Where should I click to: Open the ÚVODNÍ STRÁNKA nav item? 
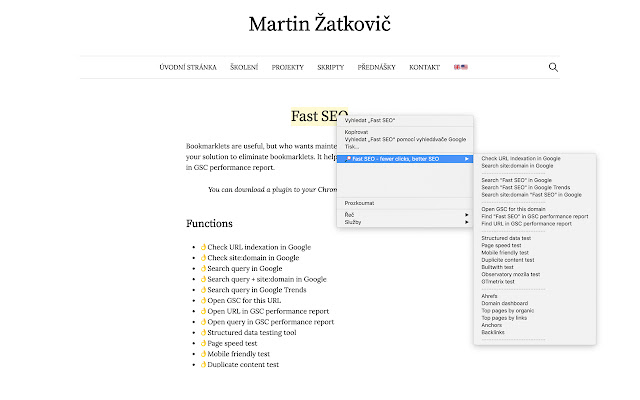coord(188,67)
